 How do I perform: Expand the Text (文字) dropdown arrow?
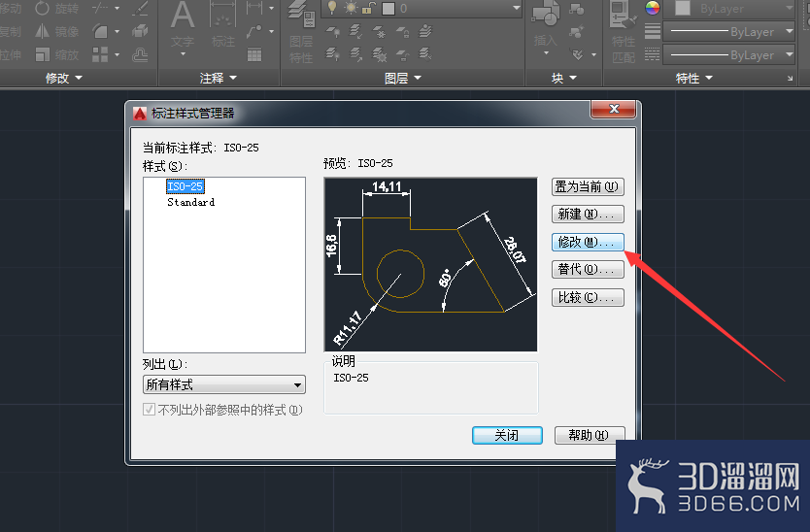(183, 53)
